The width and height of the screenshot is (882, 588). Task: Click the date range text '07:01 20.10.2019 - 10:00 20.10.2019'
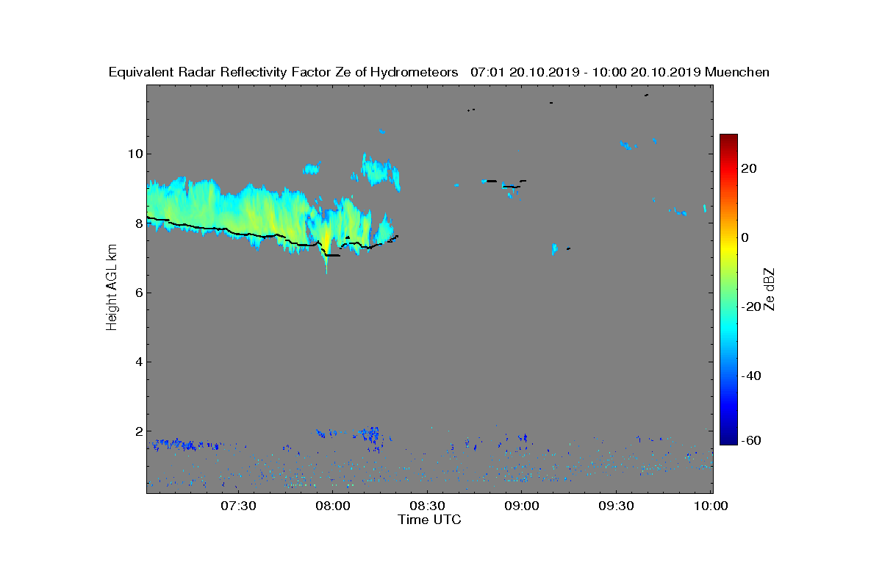click(585, 72)
